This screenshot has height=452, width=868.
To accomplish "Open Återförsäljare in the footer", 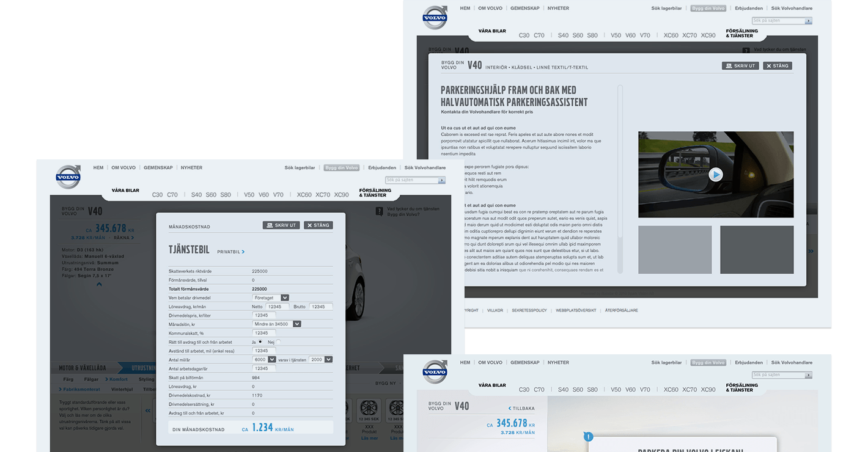I will click(621, 310).
